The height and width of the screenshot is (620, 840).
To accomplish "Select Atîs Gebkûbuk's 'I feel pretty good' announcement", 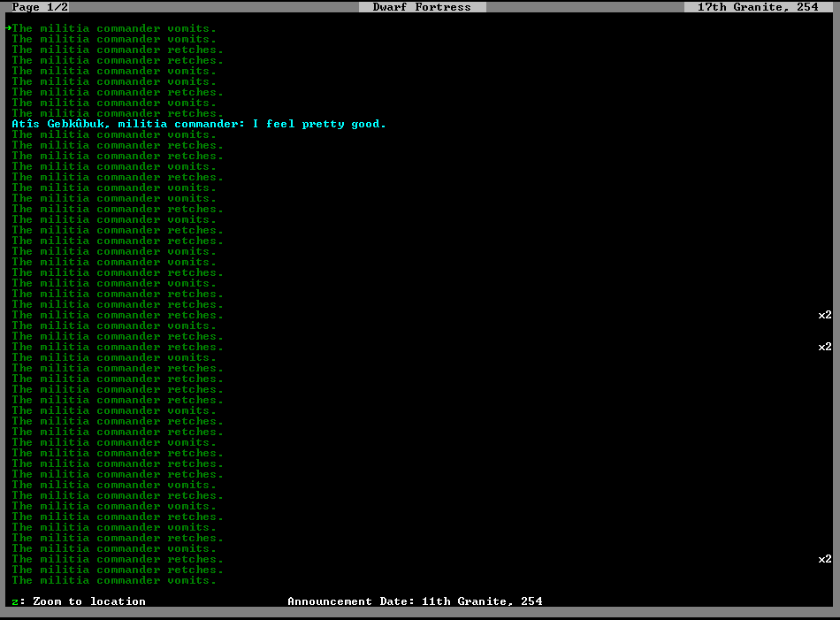I will coord(199,125).
